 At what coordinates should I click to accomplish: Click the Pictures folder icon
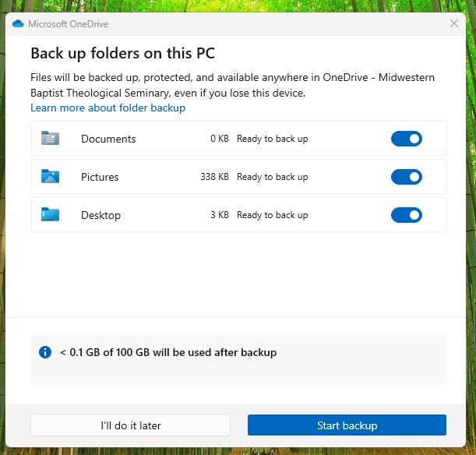tap(50, 177)
